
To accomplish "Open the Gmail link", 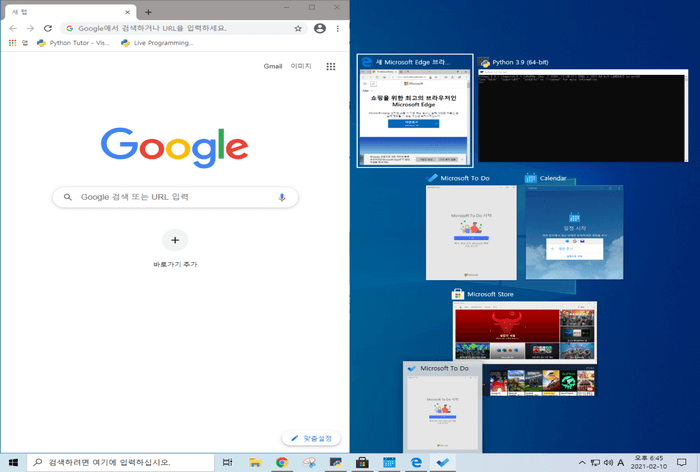I will coord(273,66).
